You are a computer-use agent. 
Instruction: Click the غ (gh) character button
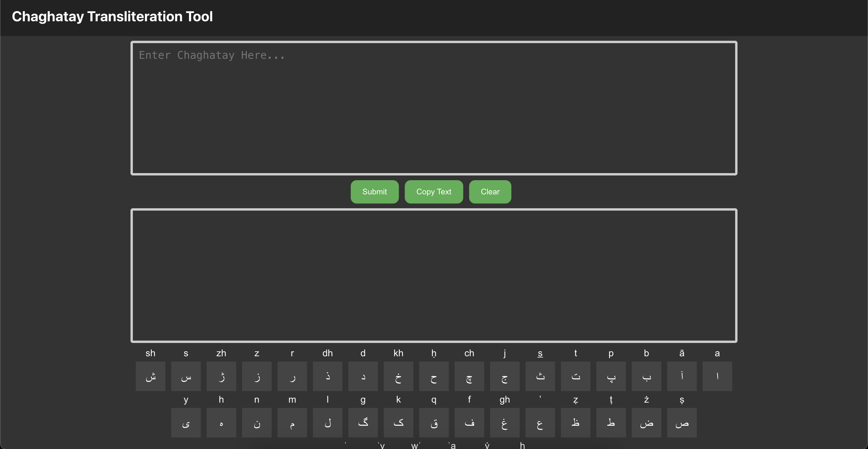(505, 423)
